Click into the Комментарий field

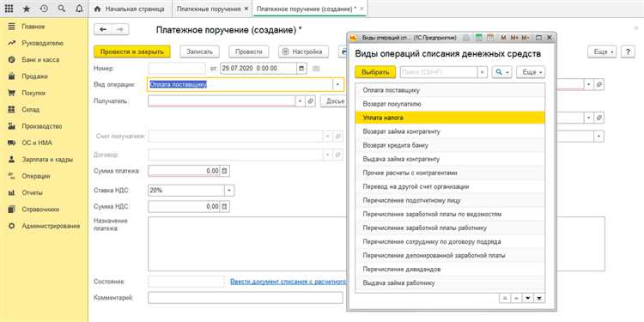click(x=246, y=298)
